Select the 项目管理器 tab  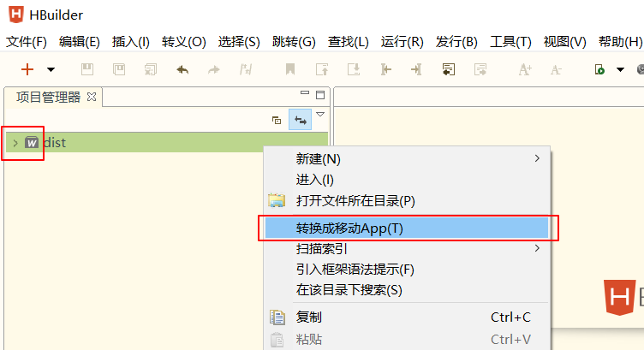[x=48, y=98]
